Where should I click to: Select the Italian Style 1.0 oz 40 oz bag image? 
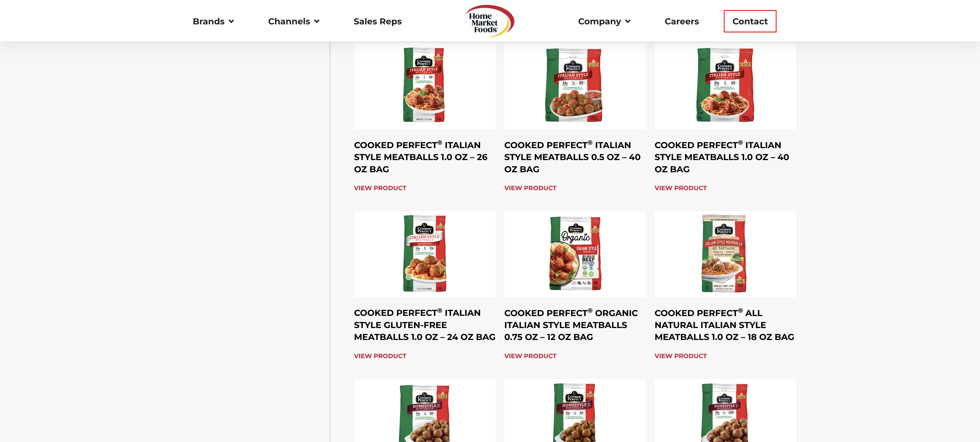click(725, 86)
